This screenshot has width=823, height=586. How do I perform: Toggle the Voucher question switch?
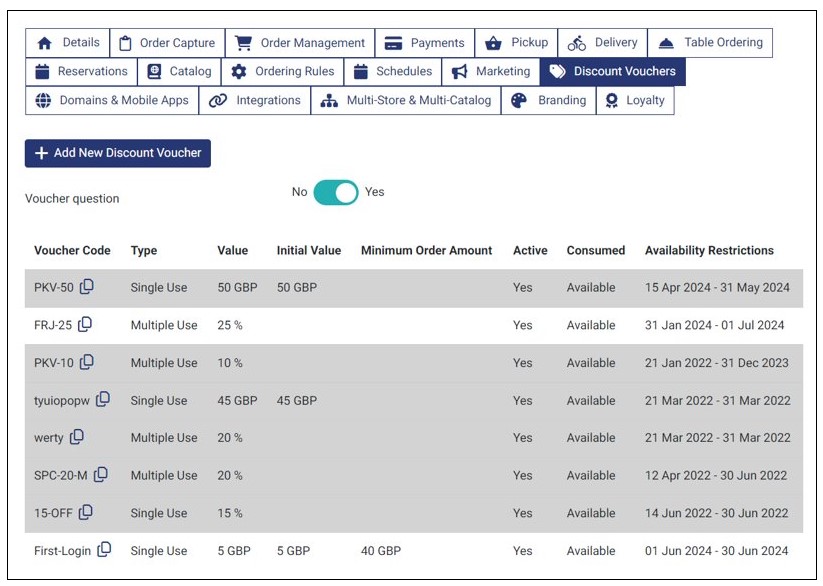pos(336,193)
